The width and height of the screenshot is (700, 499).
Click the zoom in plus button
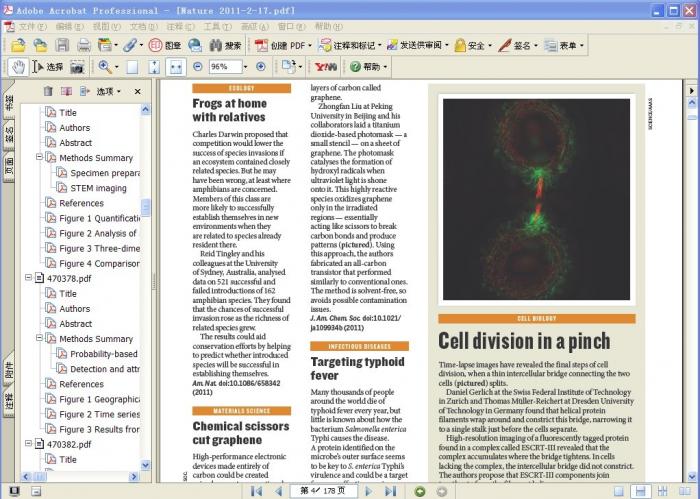click(x=261, y=67)
